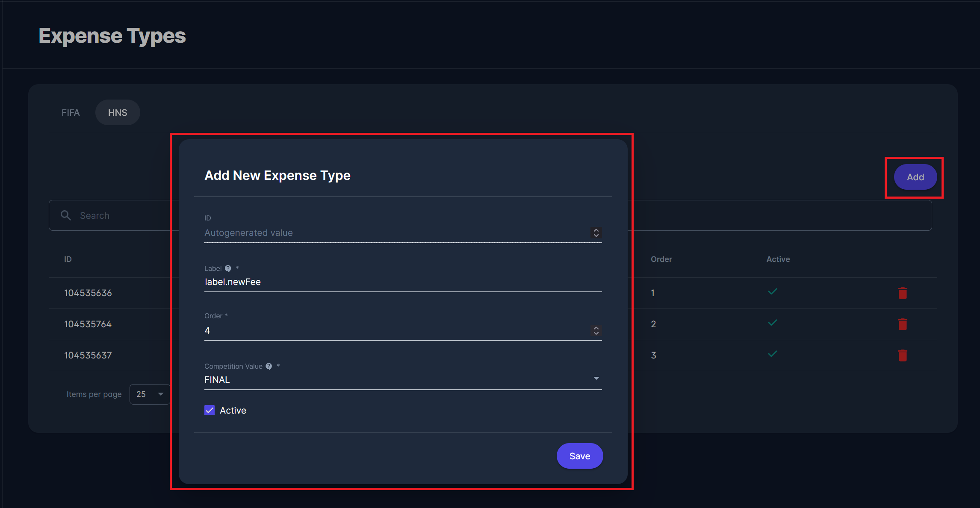This screenshot has width=980, height=508.
Task: Delete expense type 104535636 with trash icon
Action: coord(903,293)
